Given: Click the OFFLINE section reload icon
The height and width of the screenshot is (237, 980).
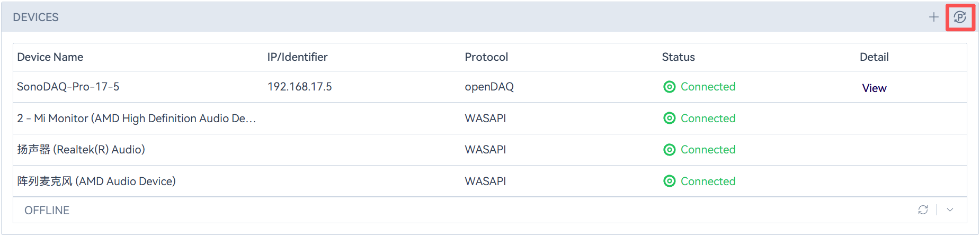Looking at the screenshot, I should pos(923,210).
